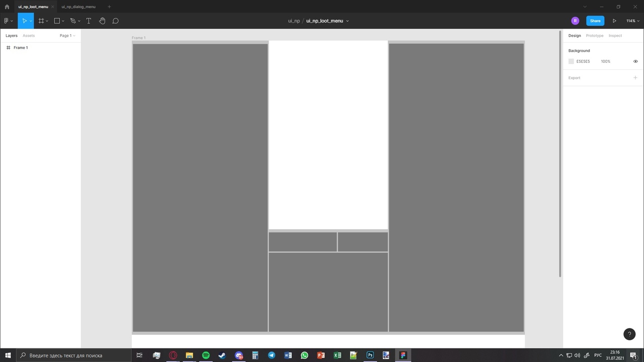This screenshot has height=362, width=644.
Task: Open Spotify from the Windows taskbar
Action: pos(206,355)
